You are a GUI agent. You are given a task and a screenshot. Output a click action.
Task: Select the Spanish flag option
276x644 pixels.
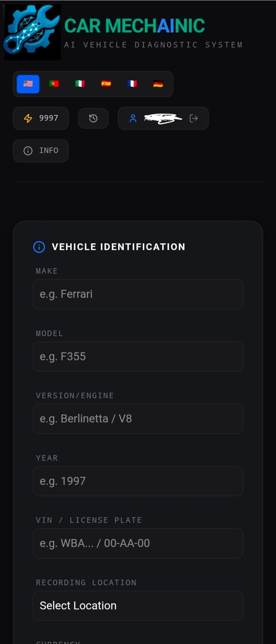(x=106, y=84)
